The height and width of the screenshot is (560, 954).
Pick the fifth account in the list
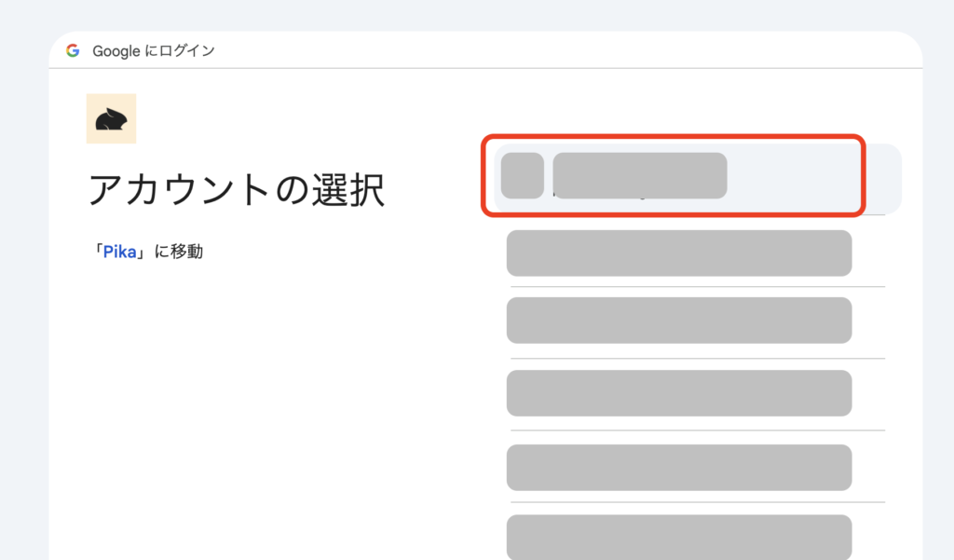678,467
